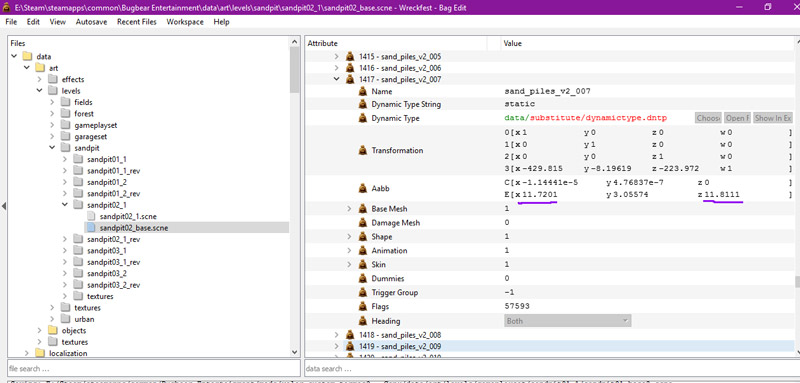This screenshot has width=800, height=383.
Task: Click the Choose button for Dynamic Type
Action: pos(708,118)
